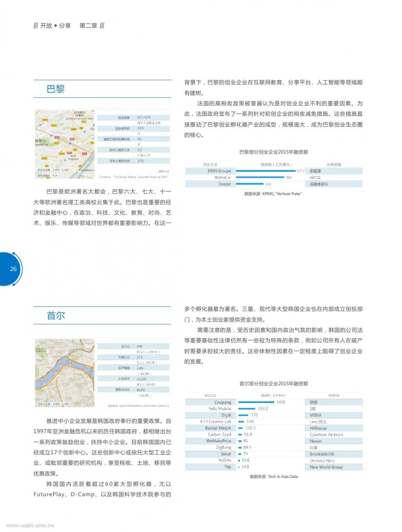Click 'EREN Groupe' in the Paris table
402x532 pixels.
click(219, 171)
